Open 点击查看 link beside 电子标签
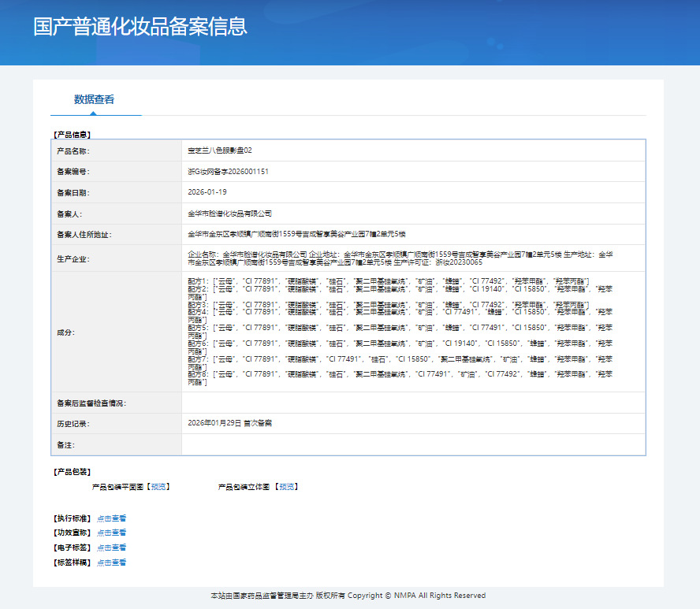 112,548
